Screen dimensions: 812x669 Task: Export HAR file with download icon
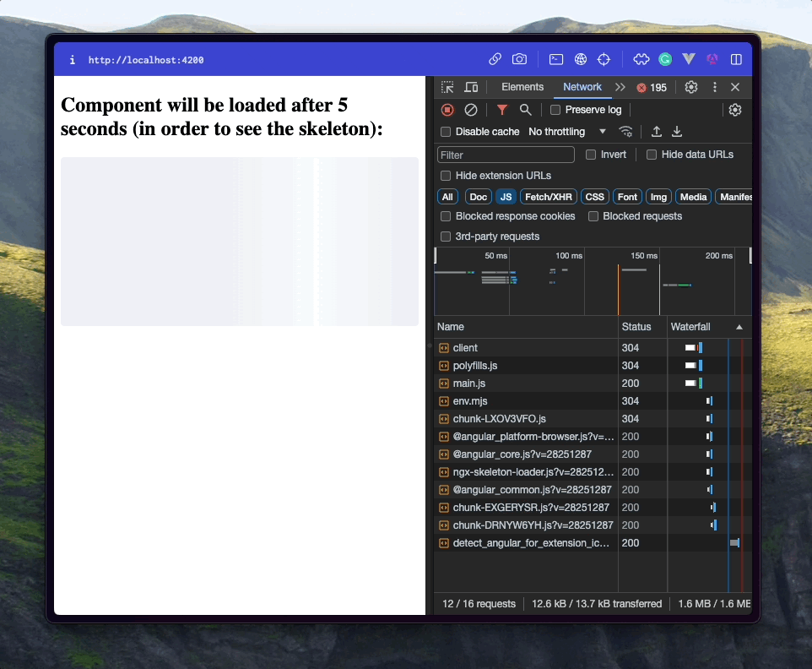click(x=676, y=132)
